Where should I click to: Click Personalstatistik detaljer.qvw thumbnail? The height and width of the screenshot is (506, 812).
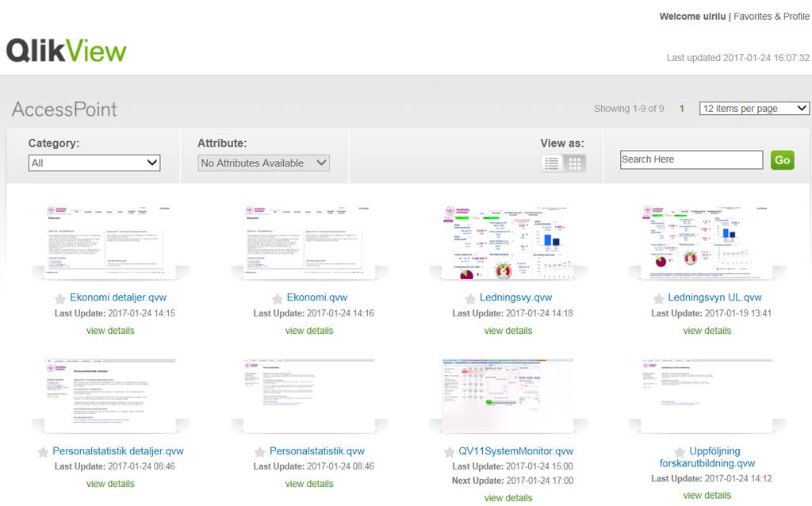click(x=110, y=395)
